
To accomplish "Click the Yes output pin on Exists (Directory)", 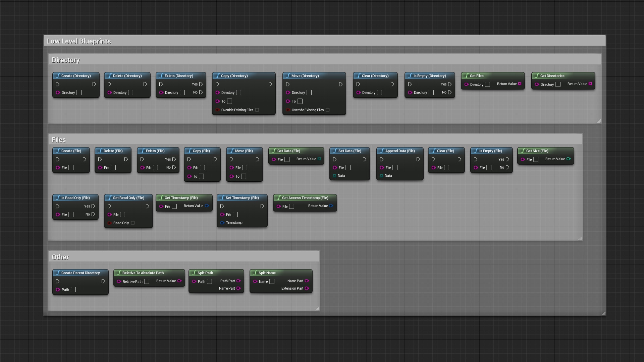I will 201,84.
